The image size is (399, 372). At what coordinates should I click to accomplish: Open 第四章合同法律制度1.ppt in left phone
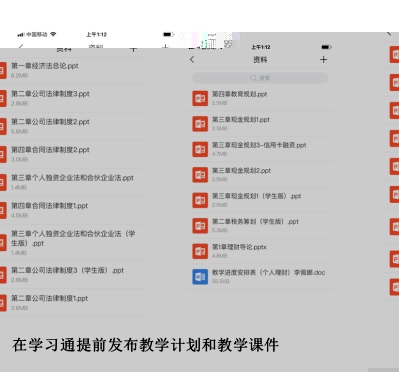point(50,206)
